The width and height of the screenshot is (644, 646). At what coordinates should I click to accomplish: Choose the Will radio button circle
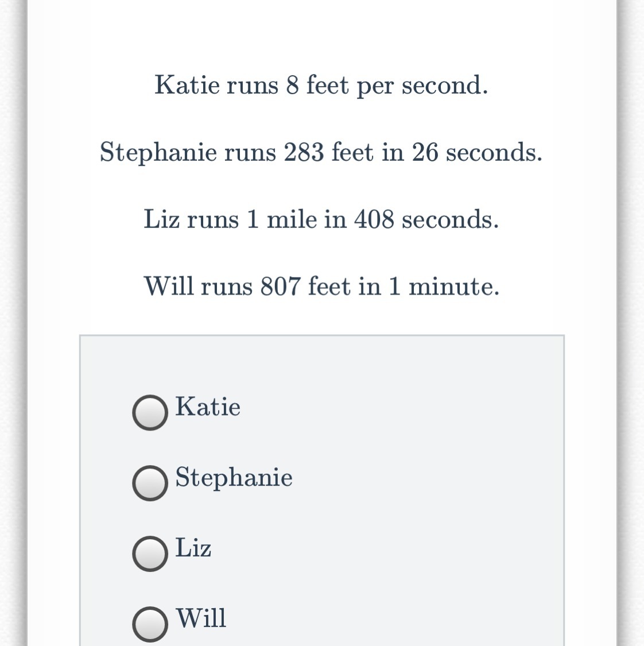coord(150,624)
